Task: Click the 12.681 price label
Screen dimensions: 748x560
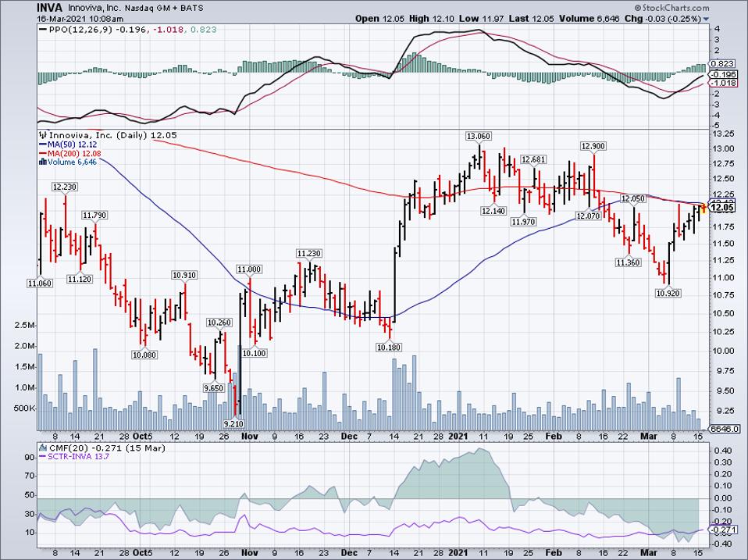Action: [x=533, y=159]
